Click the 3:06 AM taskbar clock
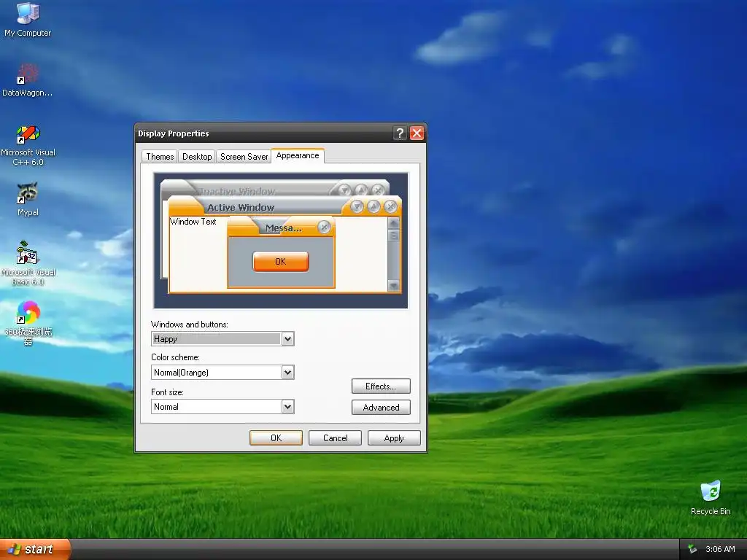 (x=720, y=549)
